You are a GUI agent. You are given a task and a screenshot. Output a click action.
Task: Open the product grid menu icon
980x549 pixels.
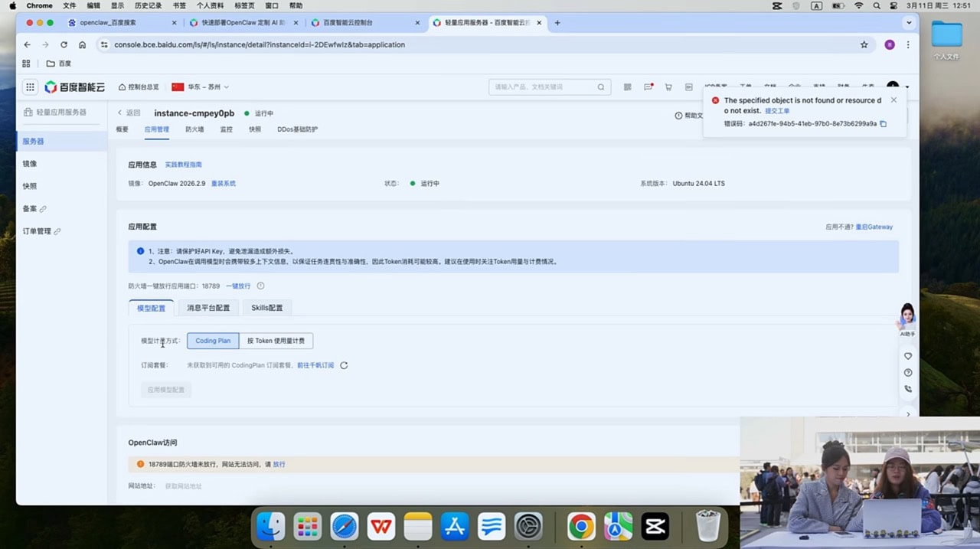click(30, 87)
